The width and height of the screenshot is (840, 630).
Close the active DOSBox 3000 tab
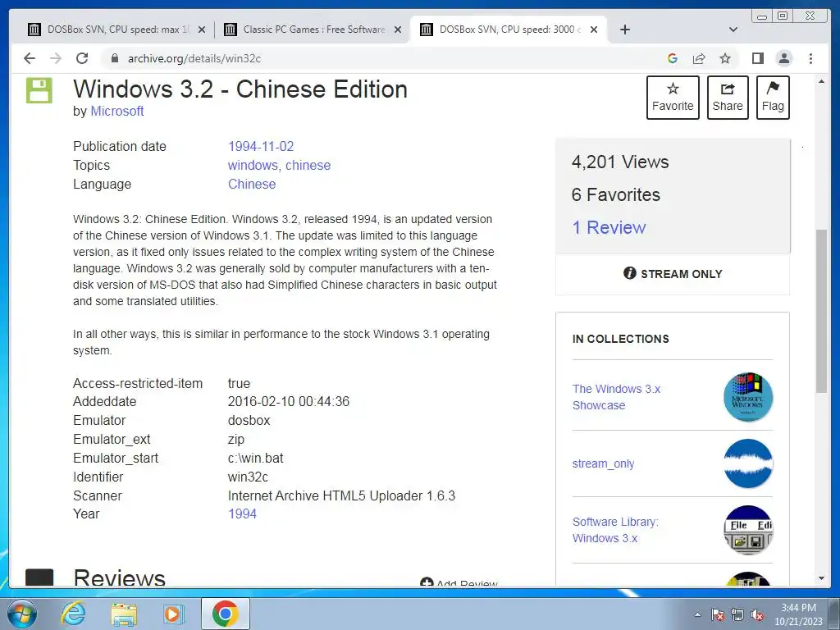coord(594,30)
